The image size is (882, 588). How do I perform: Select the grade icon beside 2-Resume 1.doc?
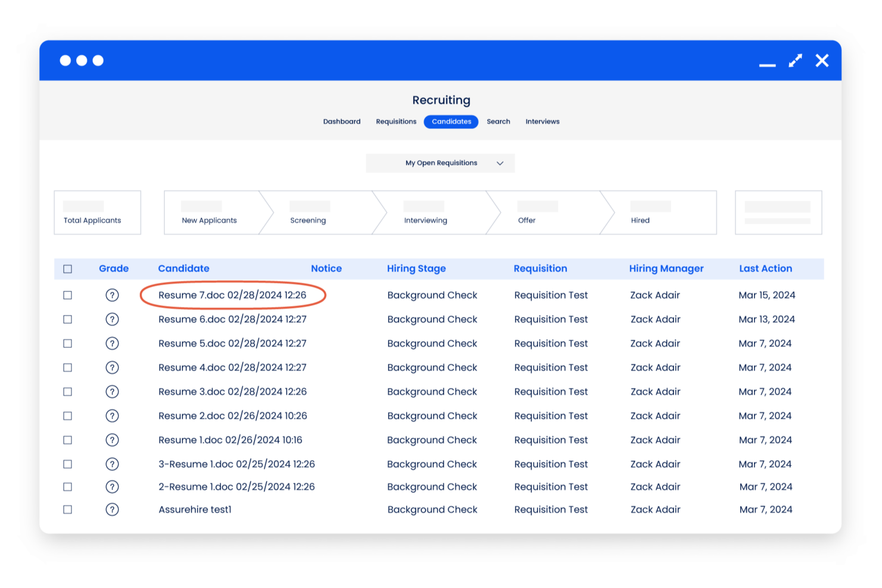click(x=113, y=486)
